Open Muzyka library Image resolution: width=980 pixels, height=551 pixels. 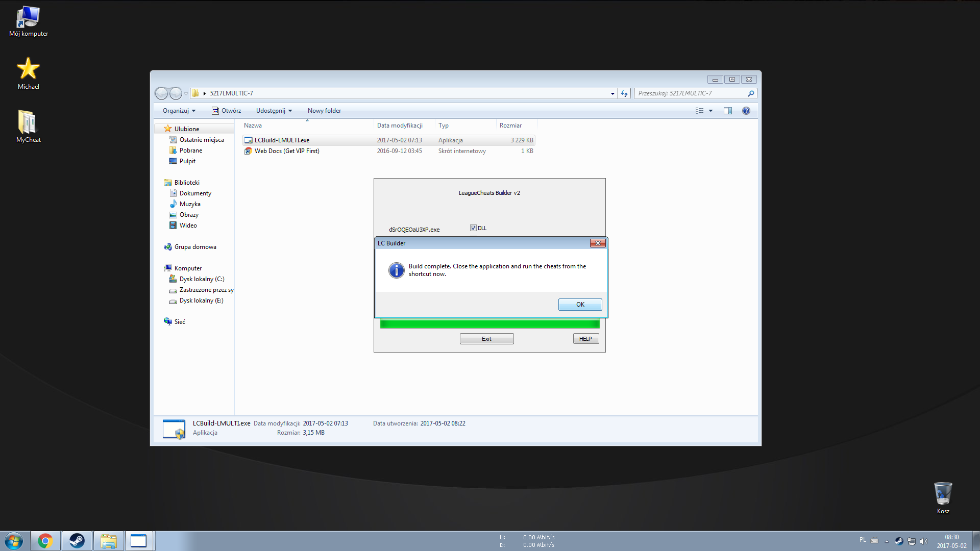pyautogui.click(x=190, y=204)
